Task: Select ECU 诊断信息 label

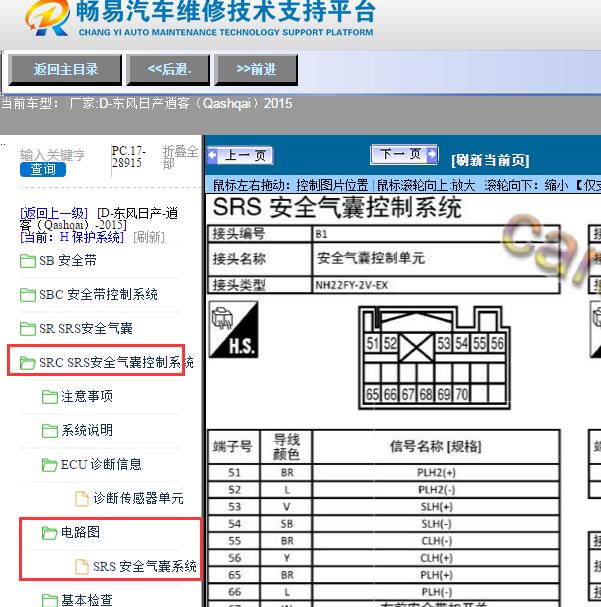Action: [101, 465]
